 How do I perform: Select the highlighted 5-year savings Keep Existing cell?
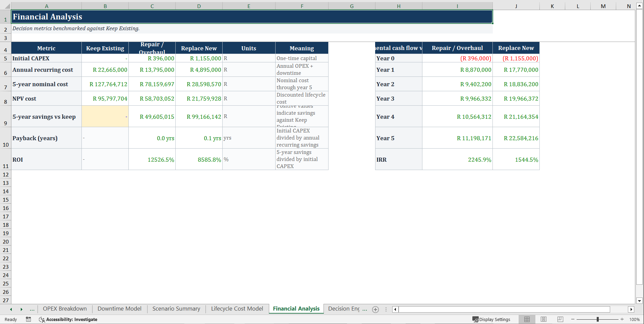105,116
